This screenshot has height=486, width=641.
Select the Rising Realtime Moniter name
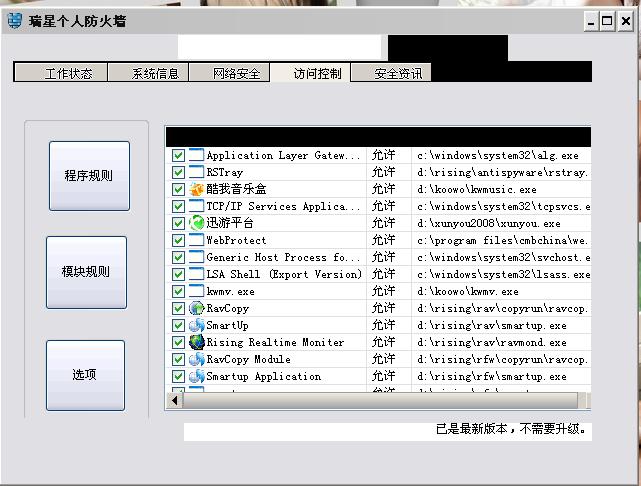point(275,342)
